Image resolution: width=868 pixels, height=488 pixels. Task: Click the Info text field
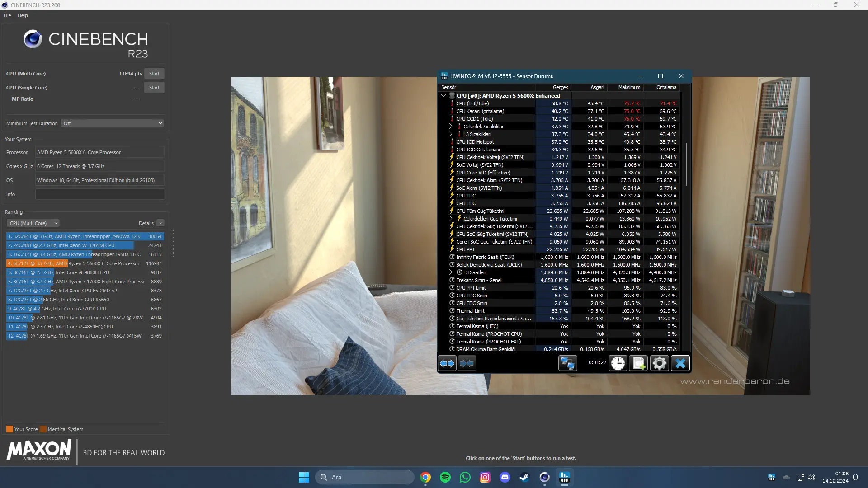tap(100, 194)
